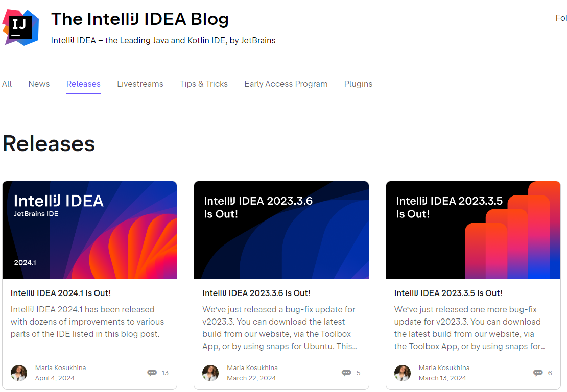Click the date April 4, 2024
The height and width of the screenshot is (392, 567).
tap(55, 378)
